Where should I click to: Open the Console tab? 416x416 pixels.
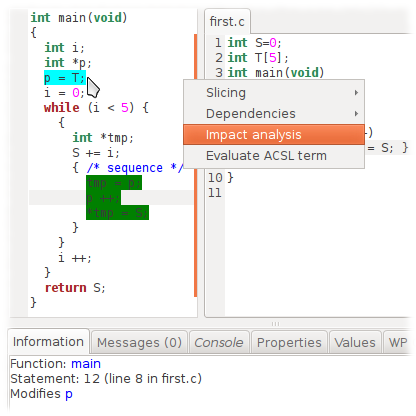point(219,342)
